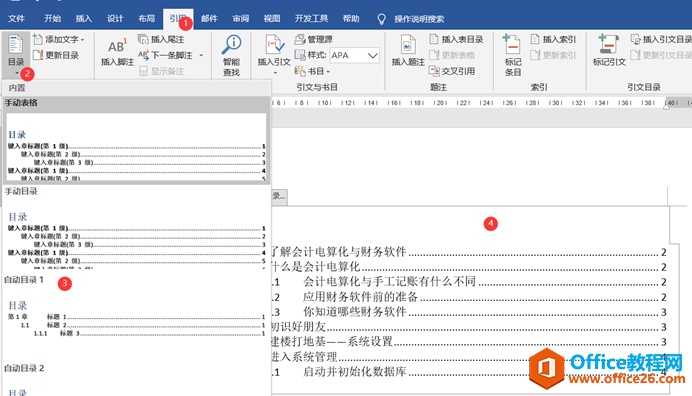The height and width of the screenshot is (396, 692).
Task: Click TOC entry 什么是会计电算化
Action: [316, 267]
